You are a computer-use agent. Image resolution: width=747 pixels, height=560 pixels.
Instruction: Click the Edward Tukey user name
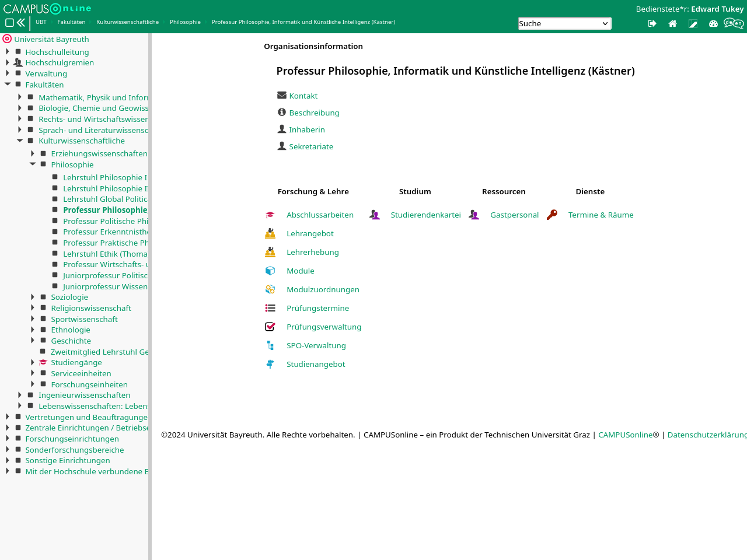(717, 9)
